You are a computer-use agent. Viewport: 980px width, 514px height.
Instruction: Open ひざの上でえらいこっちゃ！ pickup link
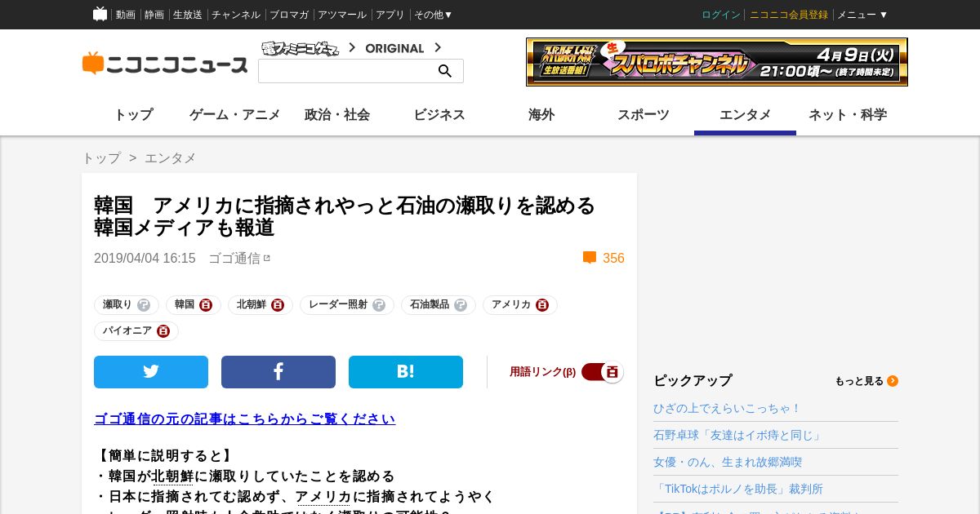[728, 408]
